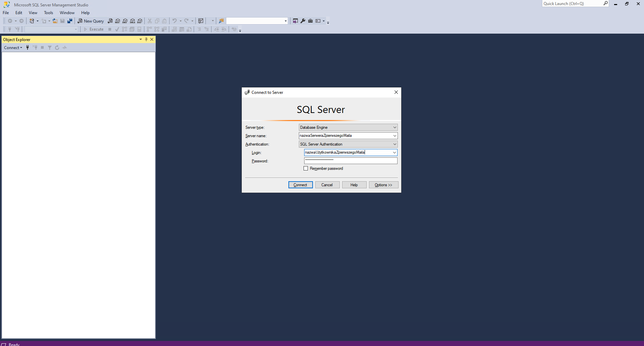Click the Redo icon
Image resolution: width=644 pixels, height=346 pixels.
[186, 21]
